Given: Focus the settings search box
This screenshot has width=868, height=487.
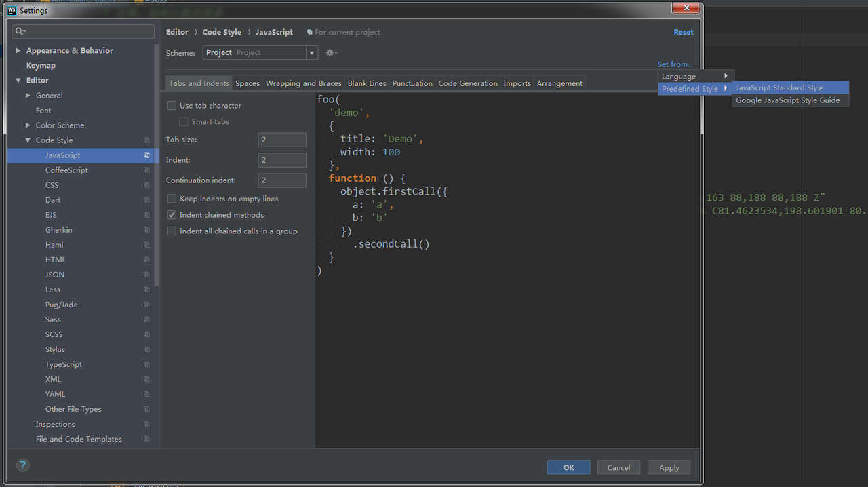Looking at the screenshot, I should (x=84, y=32).
